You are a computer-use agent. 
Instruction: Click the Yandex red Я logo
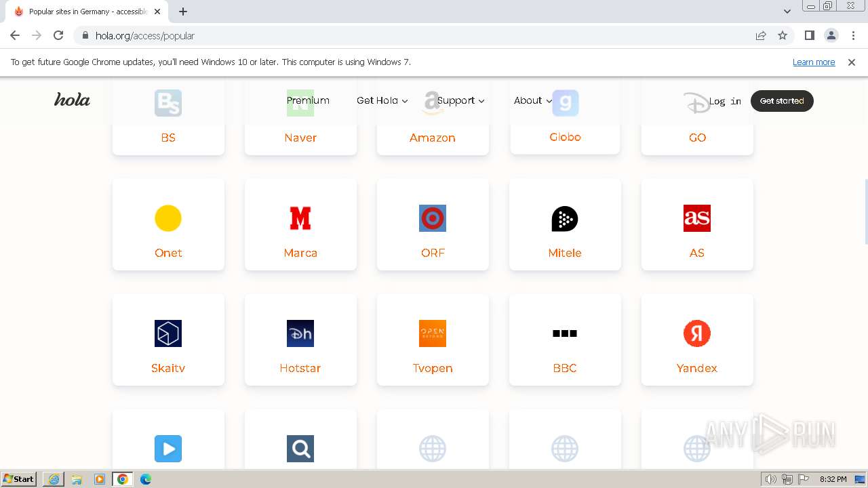click(x=697, y=333)
